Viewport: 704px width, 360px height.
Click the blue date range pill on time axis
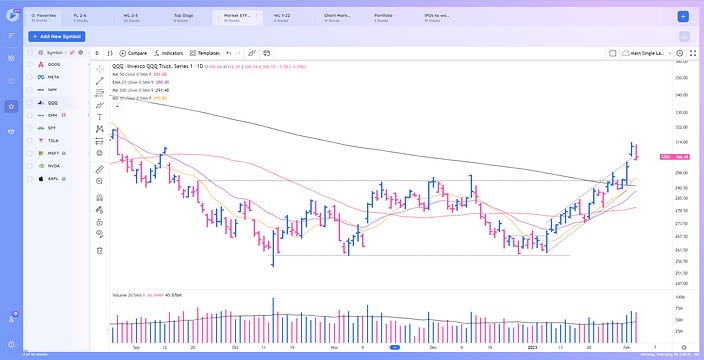click(x=394, y=347)
